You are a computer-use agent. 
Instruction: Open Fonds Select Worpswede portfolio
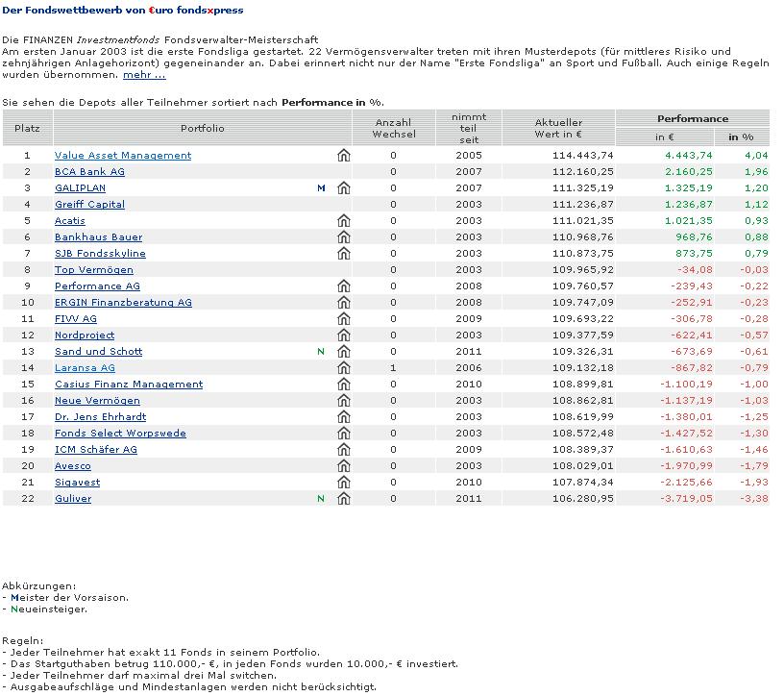click(x=120, y=434)
